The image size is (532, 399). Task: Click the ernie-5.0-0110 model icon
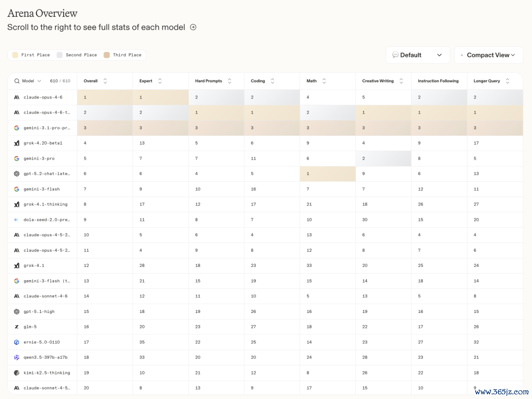pos(17,342)
